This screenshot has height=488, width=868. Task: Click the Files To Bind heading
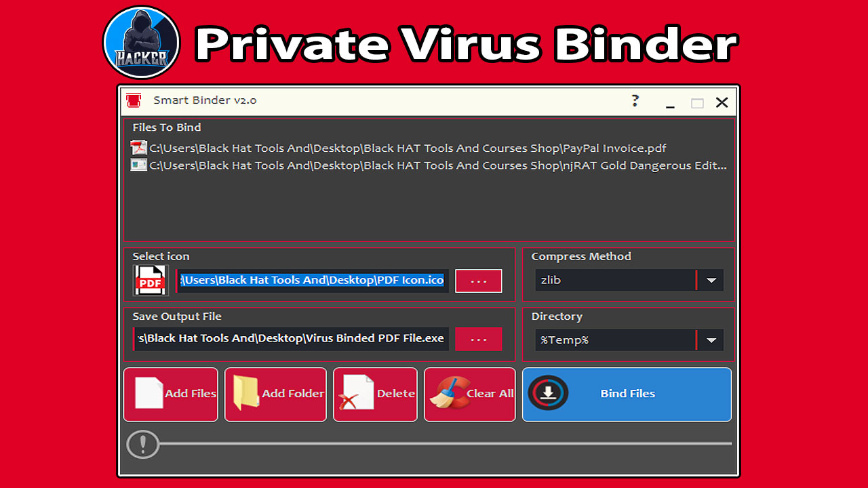click(167, 127)
